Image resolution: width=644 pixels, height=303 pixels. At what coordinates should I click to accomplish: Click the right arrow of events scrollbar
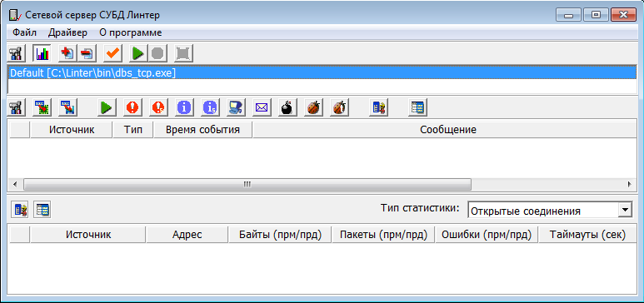point(629,184)
